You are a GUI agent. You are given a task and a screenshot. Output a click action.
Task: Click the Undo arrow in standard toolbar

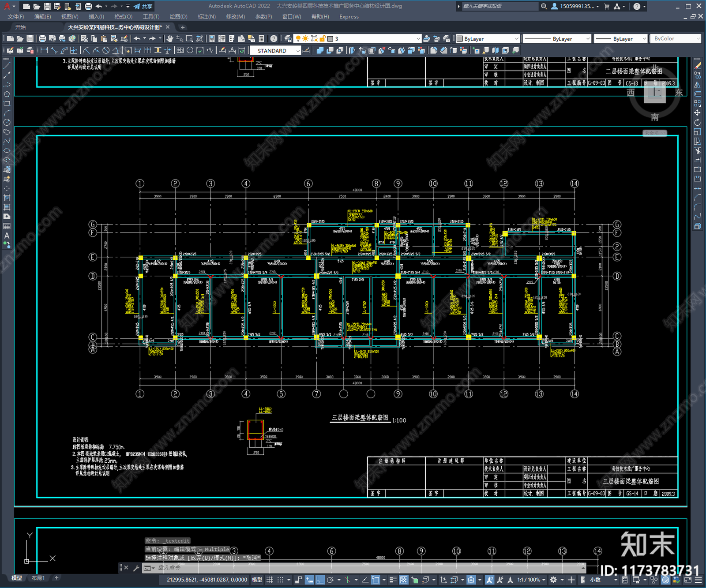click(137, 39)
